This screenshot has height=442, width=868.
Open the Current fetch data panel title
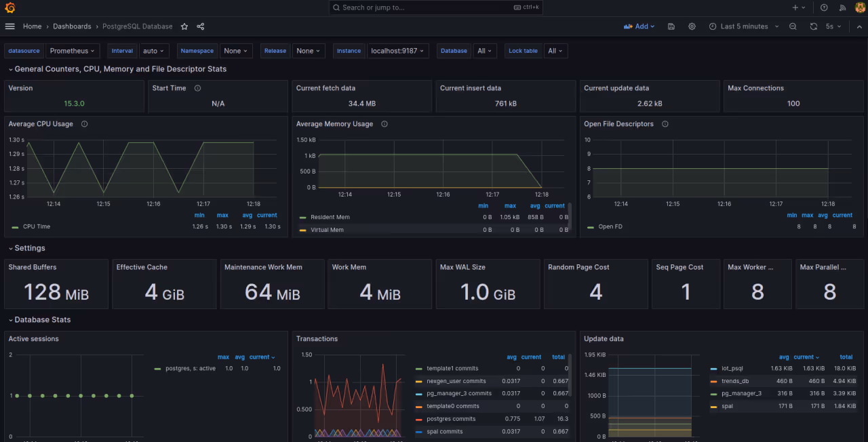325,88
